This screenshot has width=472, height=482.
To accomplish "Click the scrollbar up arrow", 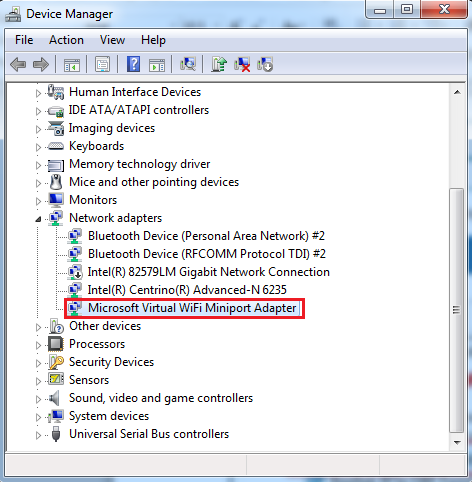I will tap(457, 92).
